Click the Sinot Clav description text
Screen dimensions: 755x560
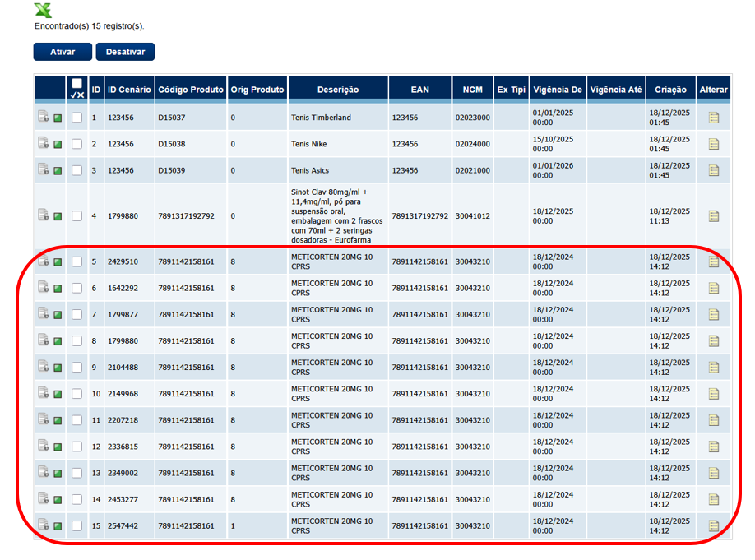(336, 216)
